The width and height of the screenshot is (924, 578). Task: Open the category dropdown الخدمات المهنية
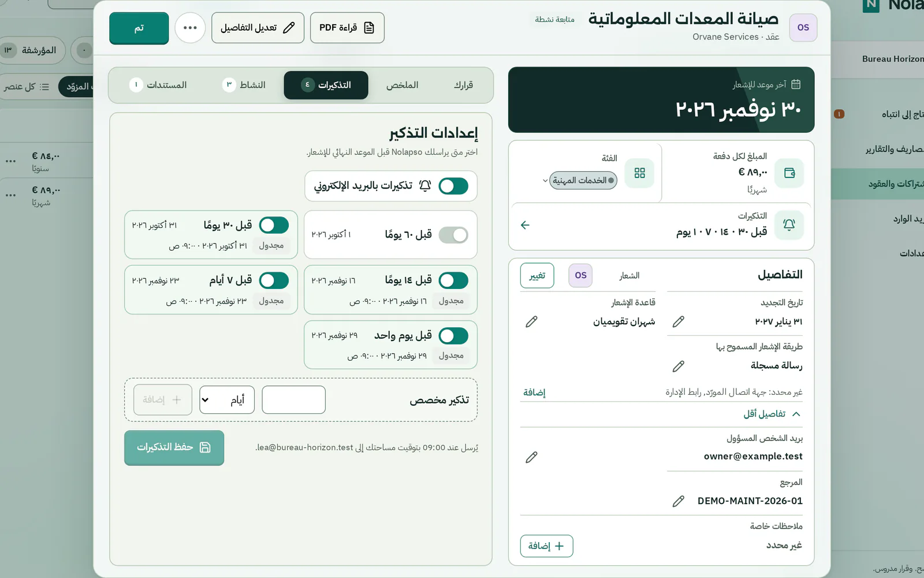pos(579,180)
